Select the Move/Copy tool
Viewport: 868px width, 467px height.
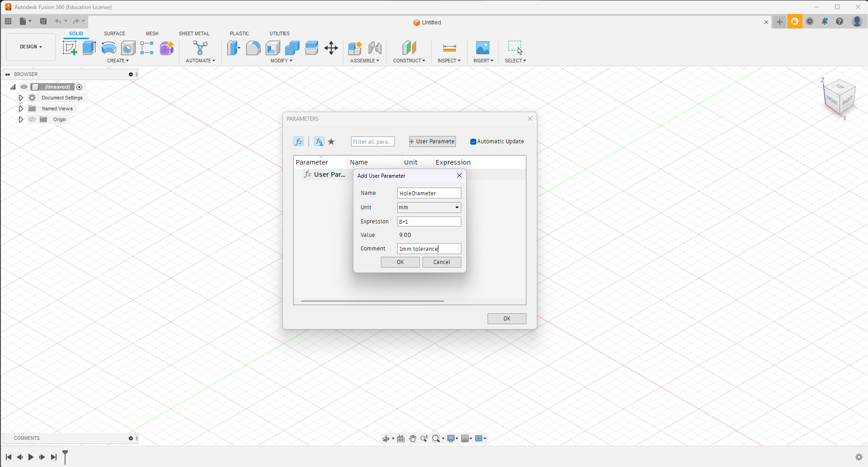(331, 48)
